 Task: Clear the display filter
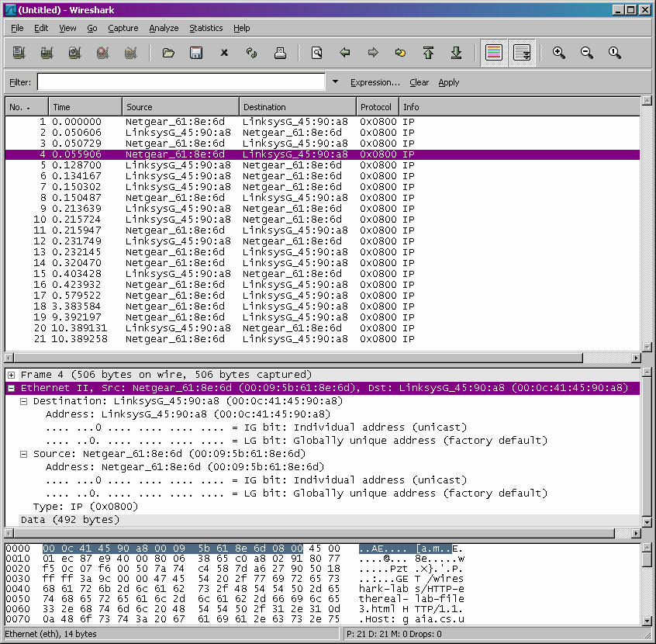coord(419,82)
